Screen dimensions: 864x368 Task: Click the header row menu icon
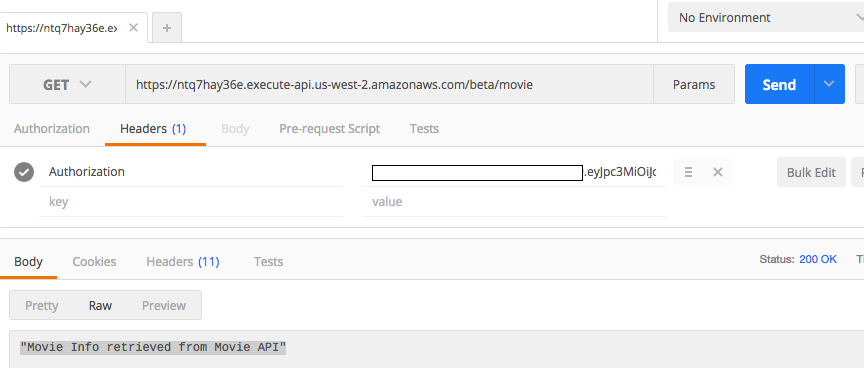pyautogui.click(x=688, y=172)
